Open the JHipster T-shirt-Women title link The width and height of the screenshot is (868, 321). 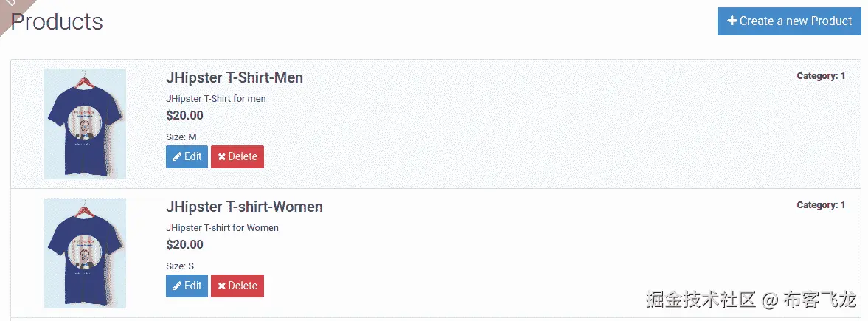point(244,207)
